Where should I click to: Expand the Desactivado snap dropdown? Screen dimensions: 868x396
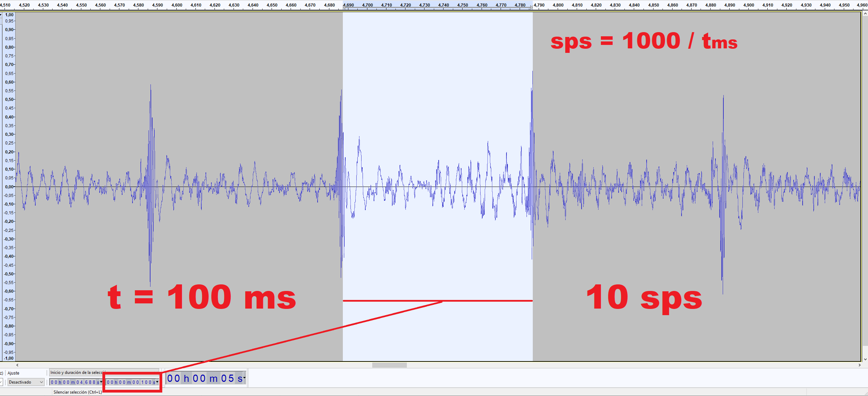41,382
